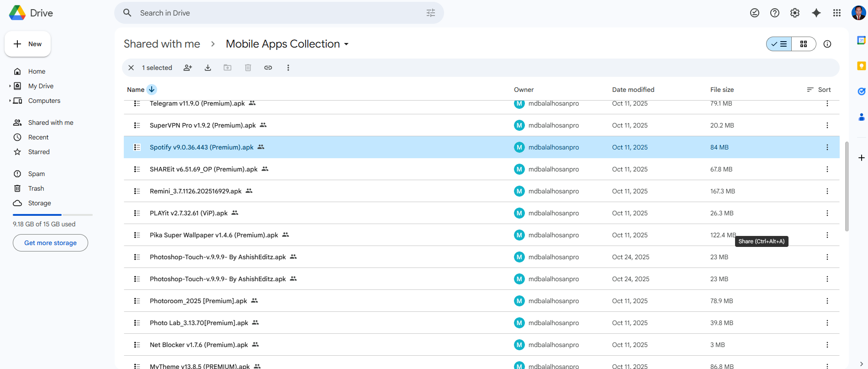Go to Shared with me in sidebar
The image size is (868, 369).
50,123
